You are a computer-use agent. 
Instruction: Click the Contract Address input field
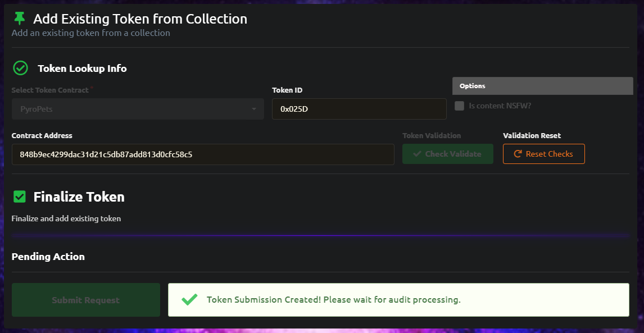tap(203, 154)
